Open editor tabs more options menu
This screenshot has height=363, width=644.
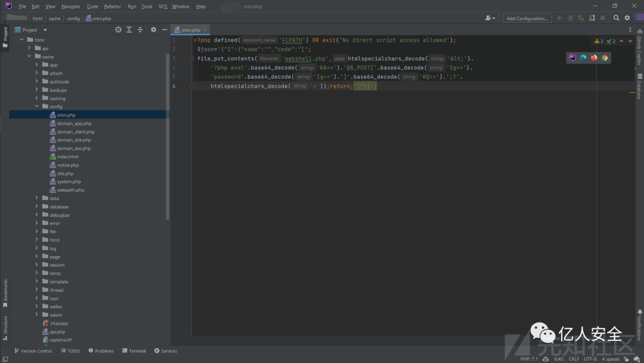[630, 30]
